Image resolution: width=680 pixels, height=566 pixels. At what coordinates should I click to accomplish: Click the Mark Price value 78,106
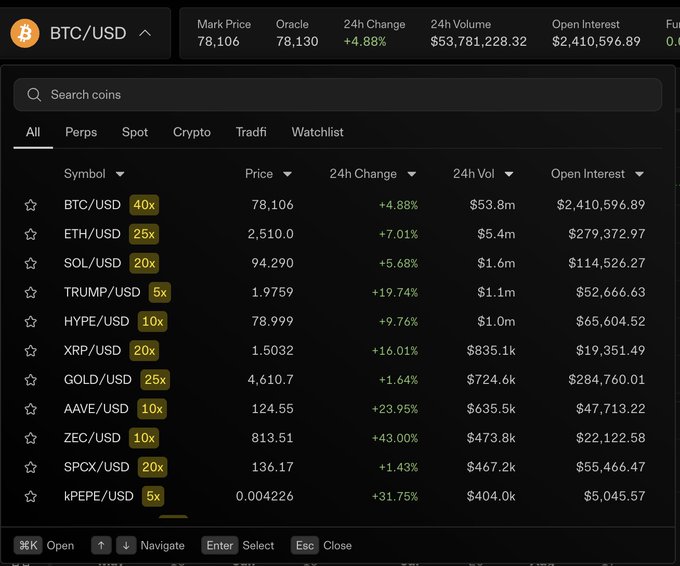pos(218,42)
